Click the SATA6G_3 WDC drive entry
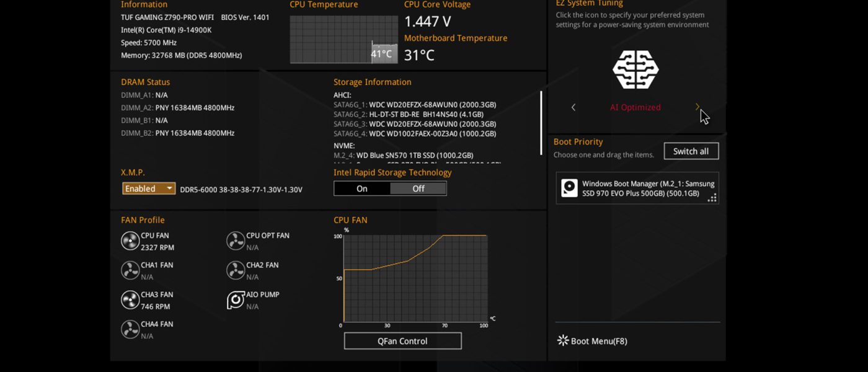 415,124
